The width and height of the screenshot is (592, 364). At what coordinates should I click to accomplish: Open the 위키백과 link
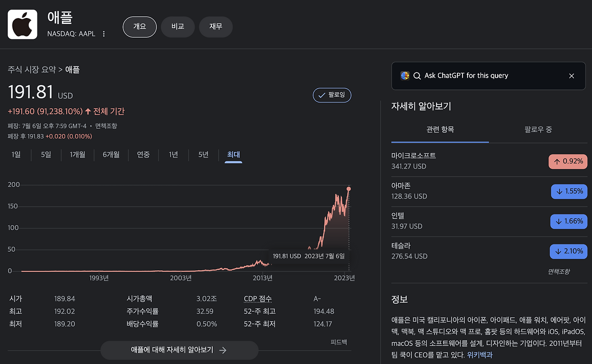480,355
